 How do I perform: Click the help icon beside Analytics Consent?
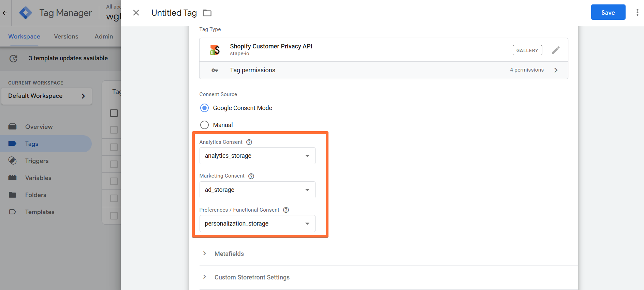pyautogui.click(x=249, y=142)
